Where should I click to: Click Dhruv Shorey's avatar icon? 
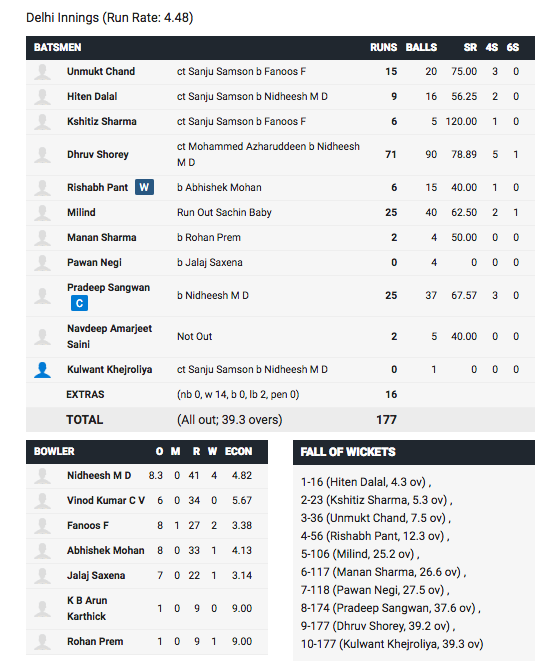coord(42,155)
